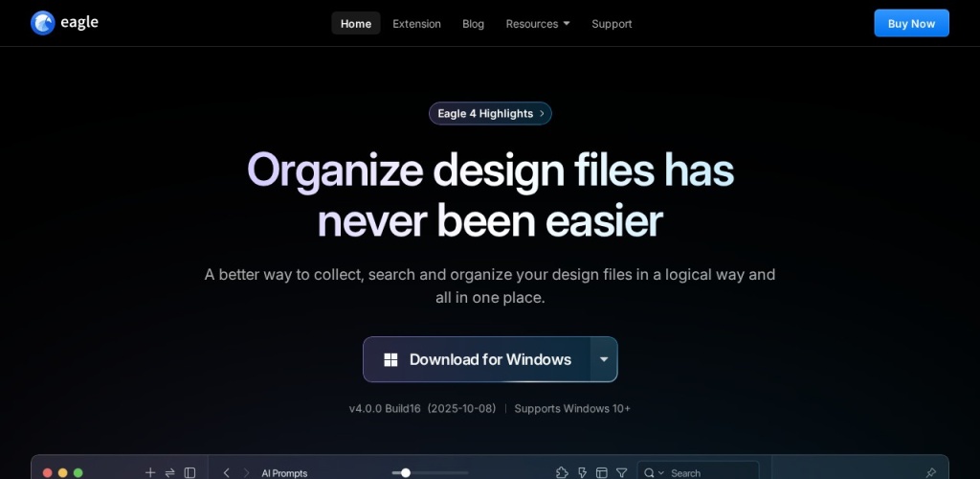Open the download platform options arrow
This screenshot has height=479, width=980.
tap(604, 359)
